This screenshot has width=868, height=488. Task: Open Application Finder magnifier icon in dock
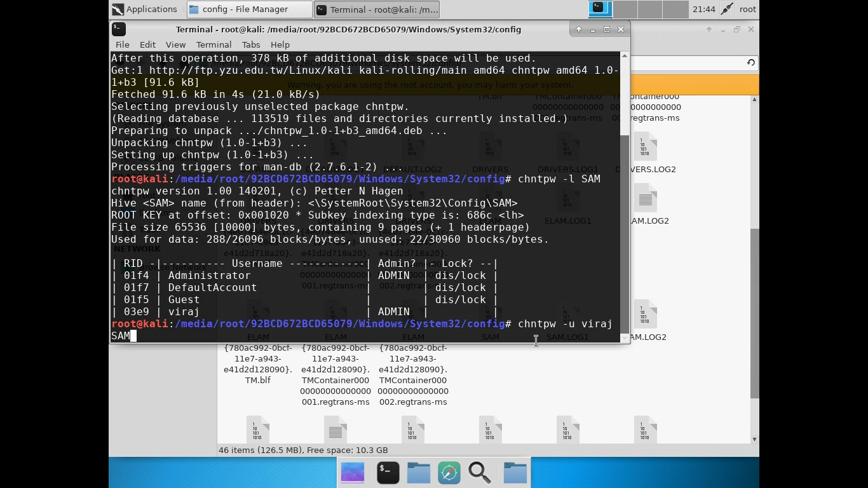[x=480, y=473]
